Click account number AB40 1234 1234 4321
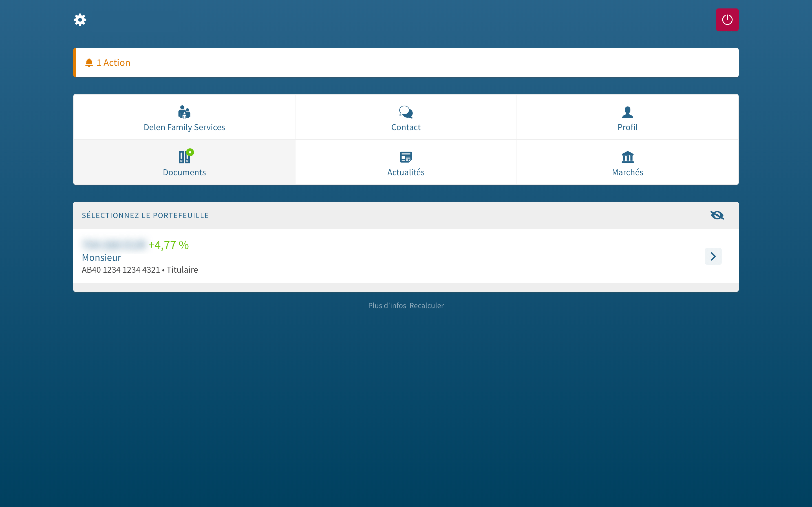 pos(121,270)
